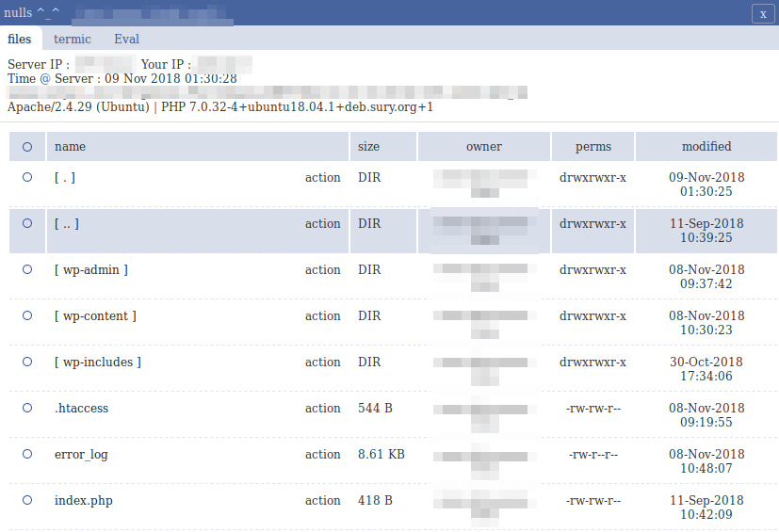The height and width of the screenshot is (532, 779).
Task: Close the panel with the x button
Action: pyautogui.click(x=763, y=13)
